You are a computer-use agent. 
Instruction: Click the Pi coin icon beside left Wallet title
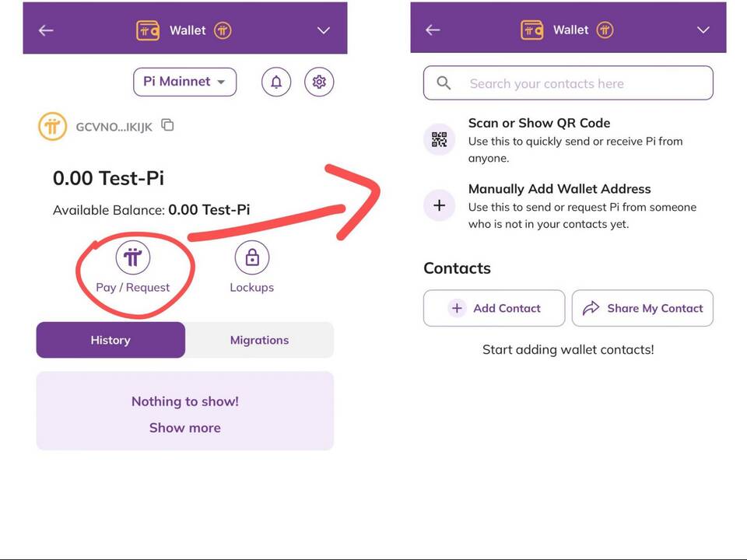pos(223,30)
